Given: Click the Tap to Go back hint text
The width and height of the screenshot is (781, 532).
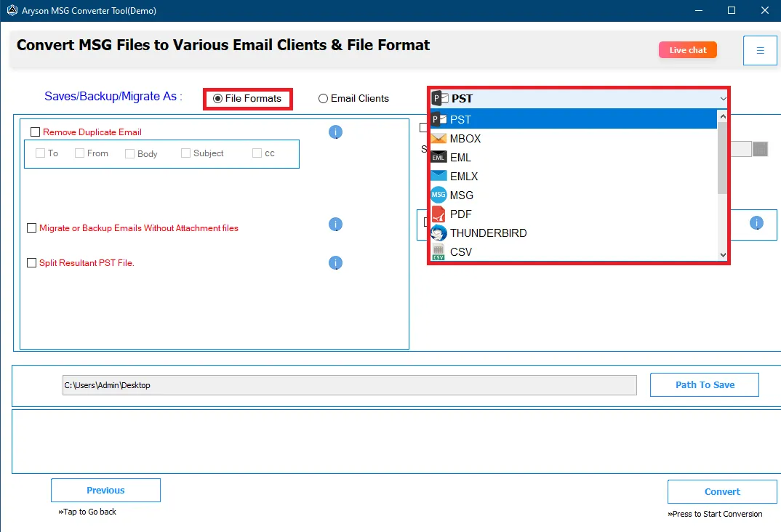Looking at the screenshot, I should (87, 512).
